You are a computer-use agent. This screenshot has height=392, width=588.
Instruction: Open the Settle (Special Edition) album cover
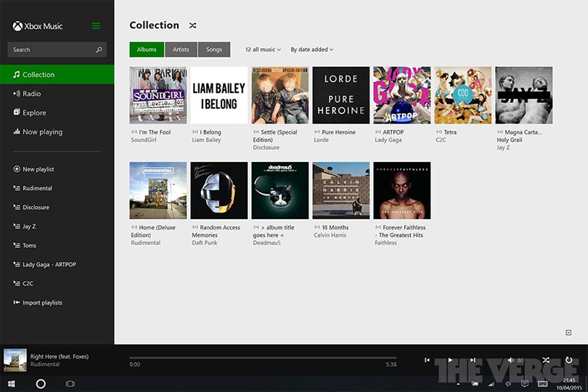(280, 95)
